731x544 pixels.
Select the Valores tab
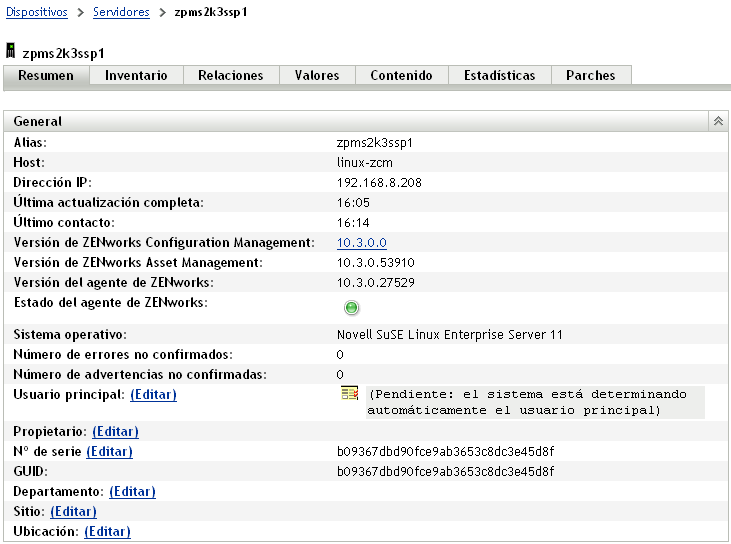pyautogui.click(x=316, y=76)
